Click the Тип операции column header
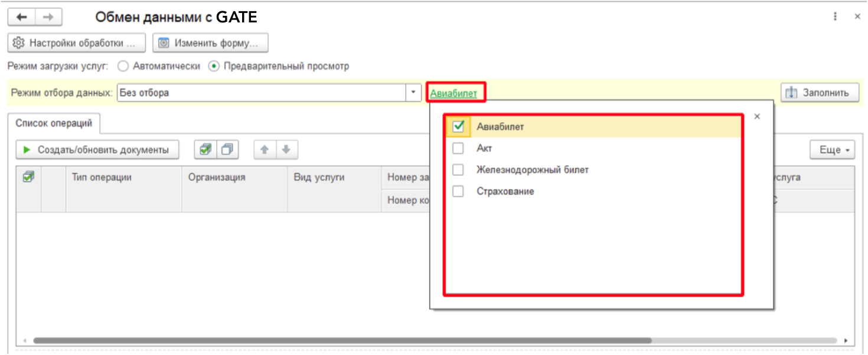This screenshot has height=355, width=868. click(123, 189)
